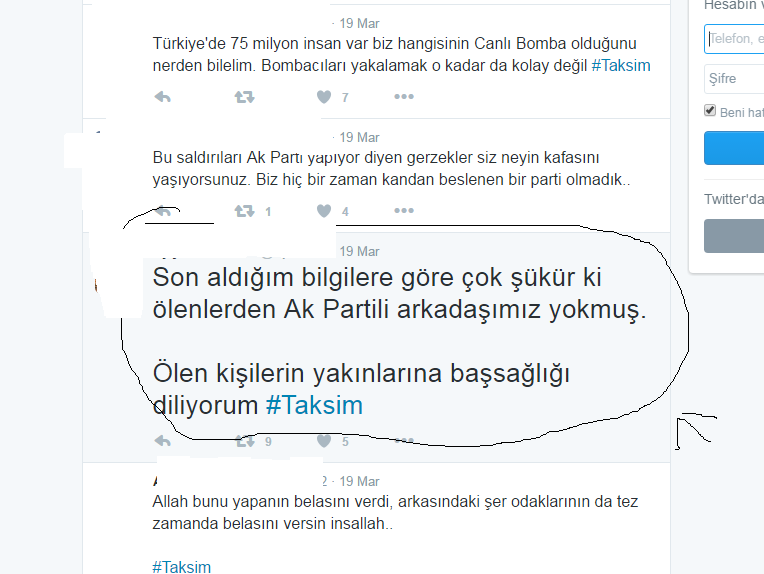Toggle the Beni hatırla checkbox
Viewport: 764px width, 574px height.
(x=710, y=110)
